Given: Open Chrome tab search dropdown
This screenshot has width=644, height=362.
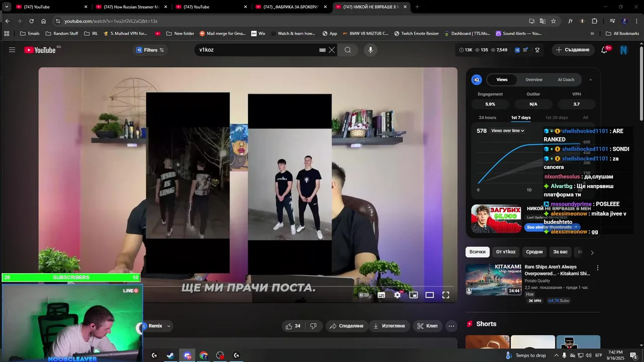Looking at the screenshot, I should [7, 7].
